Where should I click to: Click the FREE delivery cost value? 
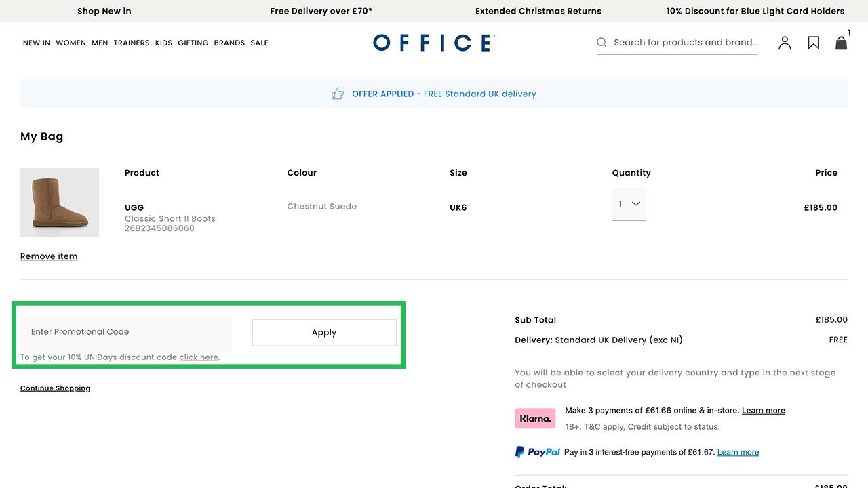838,340
